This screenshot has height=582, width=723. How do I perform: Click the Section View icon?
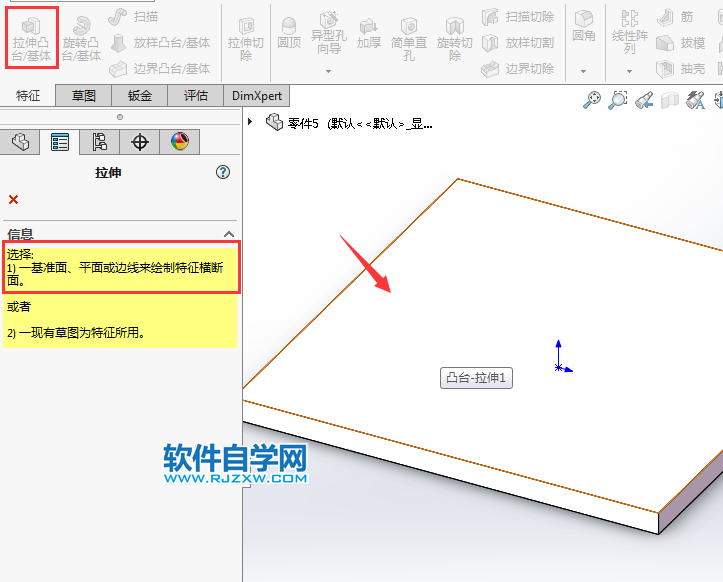click(670, 100)
